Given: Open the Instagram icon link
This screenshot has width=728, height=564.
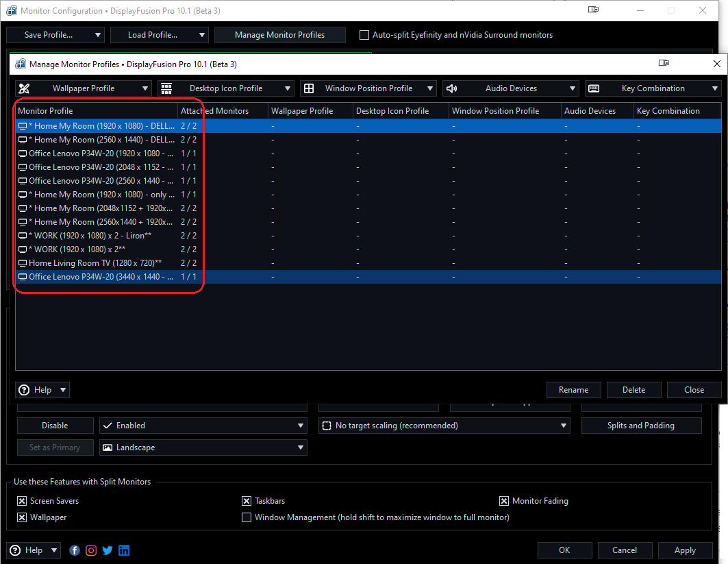Looking at the screenshot, I should [91, 550].
